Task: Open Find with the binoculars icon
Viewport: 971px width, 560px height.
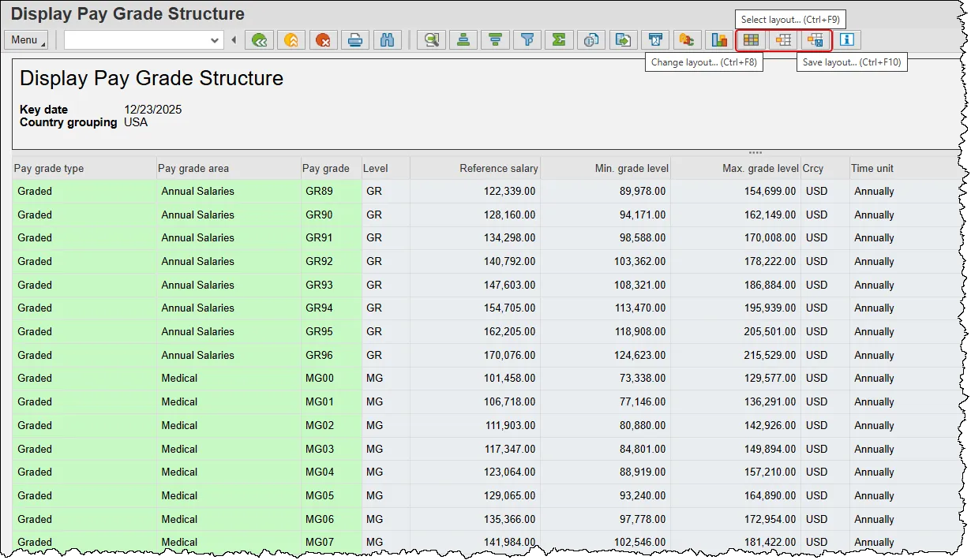Action: pyautogui.click(x=388, y=40)
